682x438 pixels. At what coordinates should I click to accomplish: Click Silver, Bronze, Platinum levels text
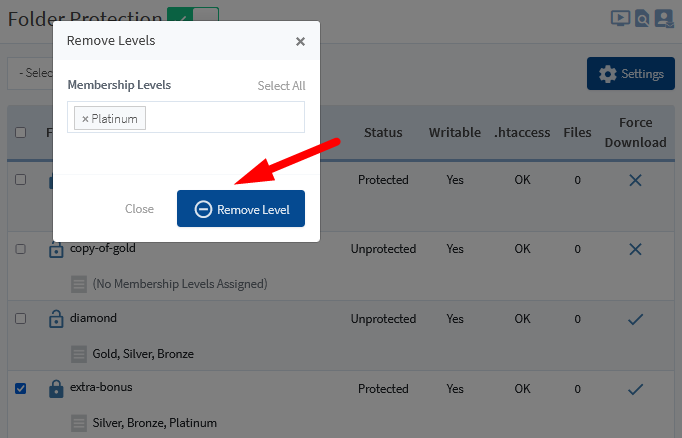point(154,423)
